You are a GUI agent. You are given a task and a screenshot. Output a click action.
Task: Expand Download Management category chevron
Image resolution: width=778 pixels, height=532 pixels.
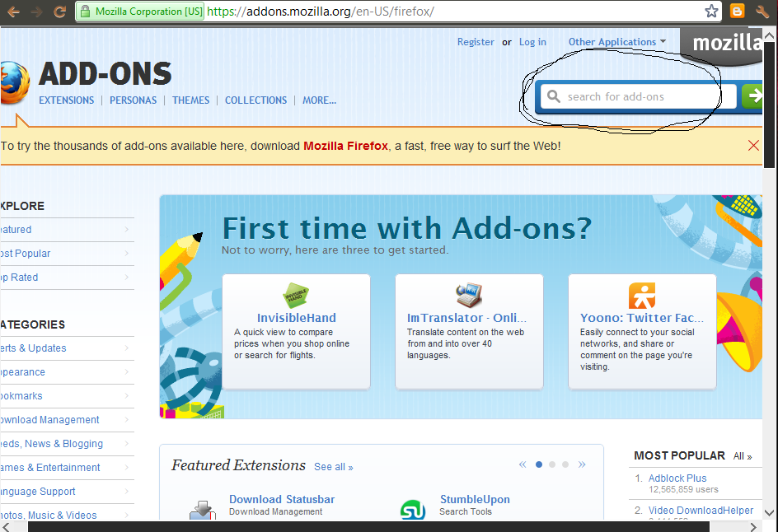point(127,419)
